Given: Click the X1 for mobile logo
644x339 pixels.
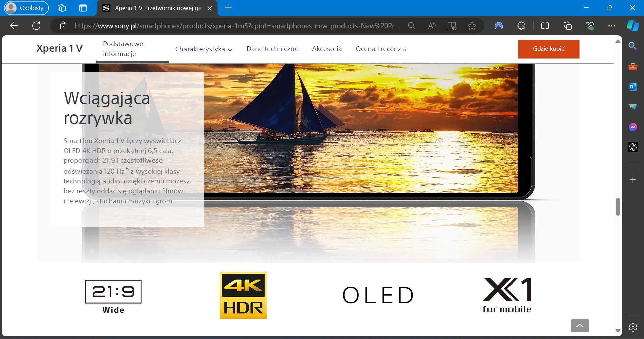Looking at the screenshot, I should click(507, 295).
